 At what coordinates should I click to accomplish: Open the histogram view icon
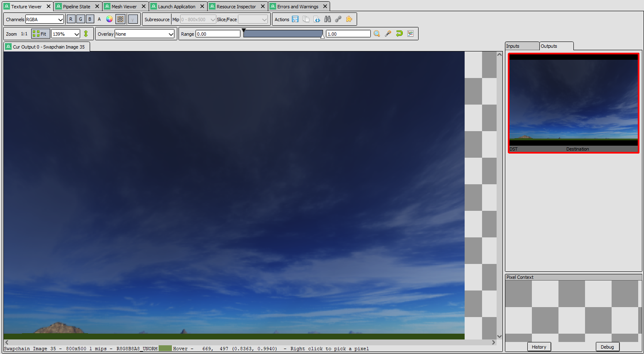410,34
